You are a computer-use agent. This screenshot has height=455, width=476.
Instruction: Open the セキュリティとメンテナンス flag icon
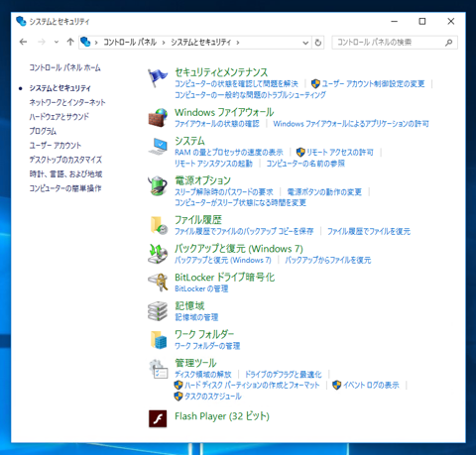pos(158,77)
